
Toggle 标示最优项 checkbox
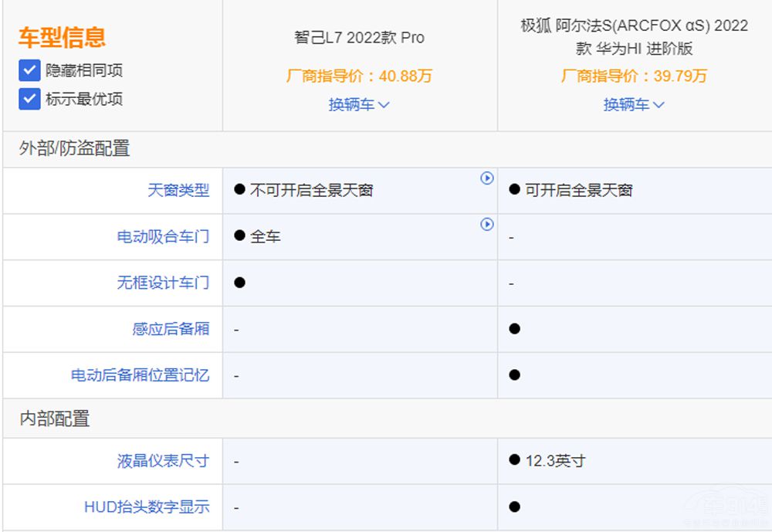[x=29, y=100]
